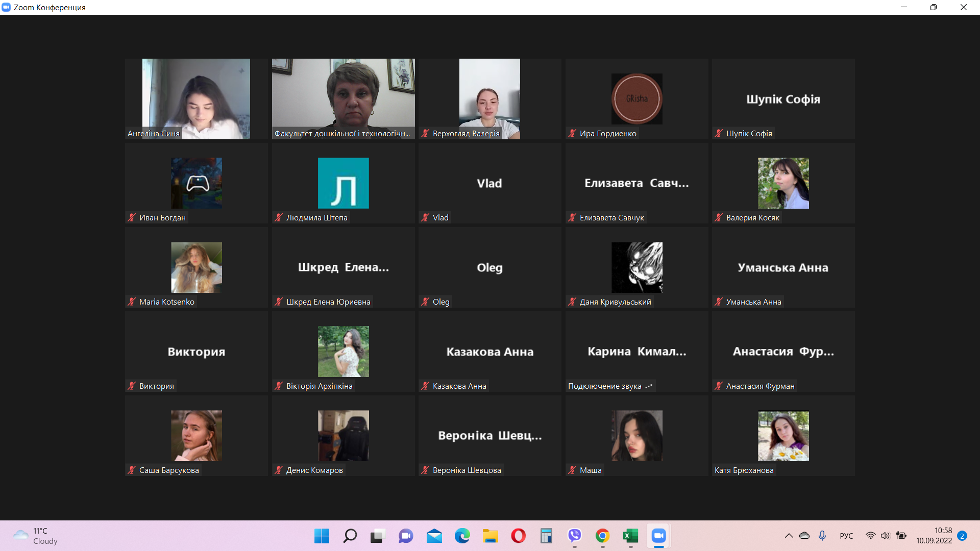
Task: Open Opera browser from taskbar
Action: (x=518, y=536)
